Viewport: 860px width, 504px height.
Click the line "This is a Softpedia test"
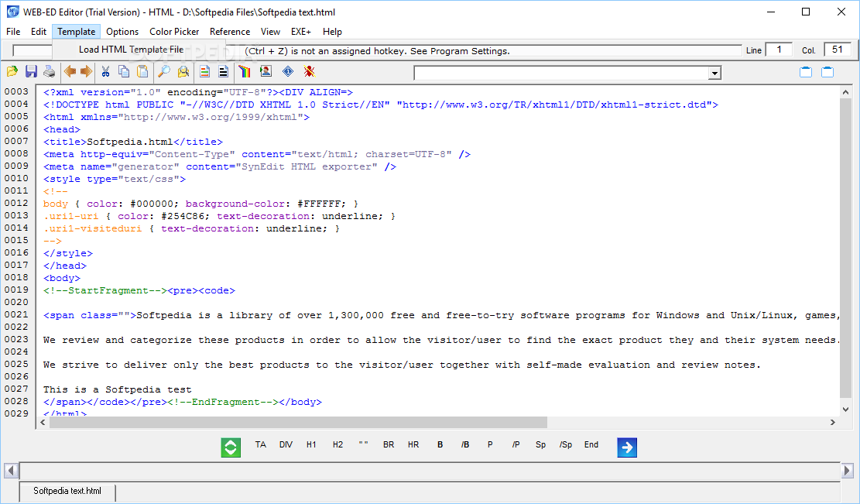(x=118, y=390)
